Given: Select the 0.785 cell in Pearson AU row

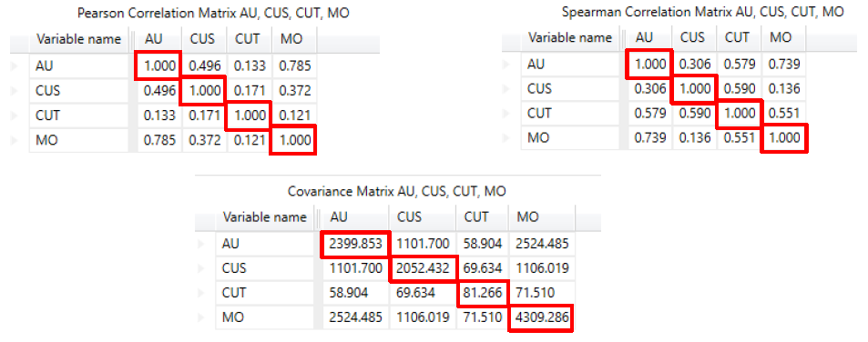Looking at the screenshot, I should 294,65.
